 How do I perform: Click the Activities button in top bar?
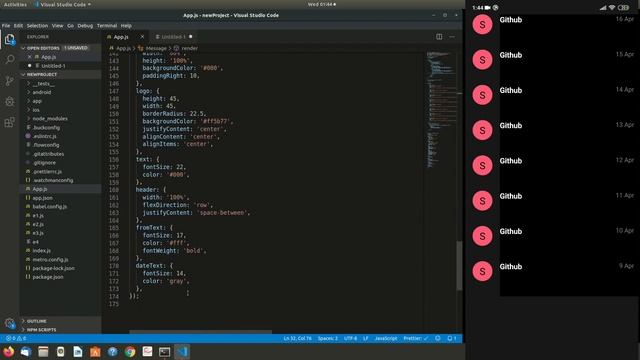click(15, 4)
